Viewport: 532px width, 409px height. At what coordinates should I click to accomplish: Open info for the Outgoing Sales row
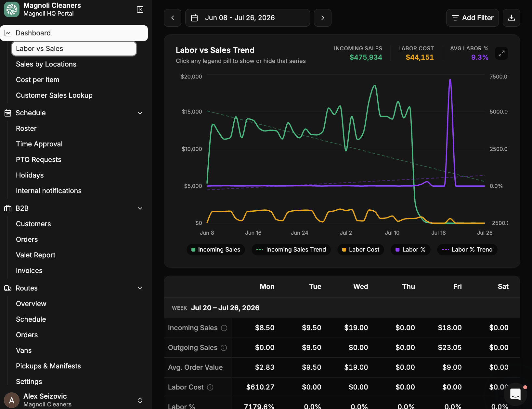pyautogui.click(x=224, y=348)
